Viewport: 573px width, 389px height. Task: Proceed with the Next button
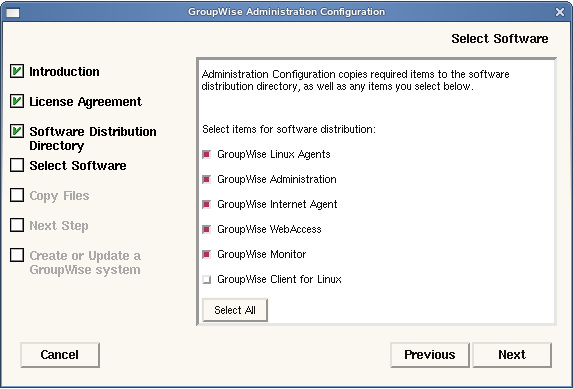point(512,355)
